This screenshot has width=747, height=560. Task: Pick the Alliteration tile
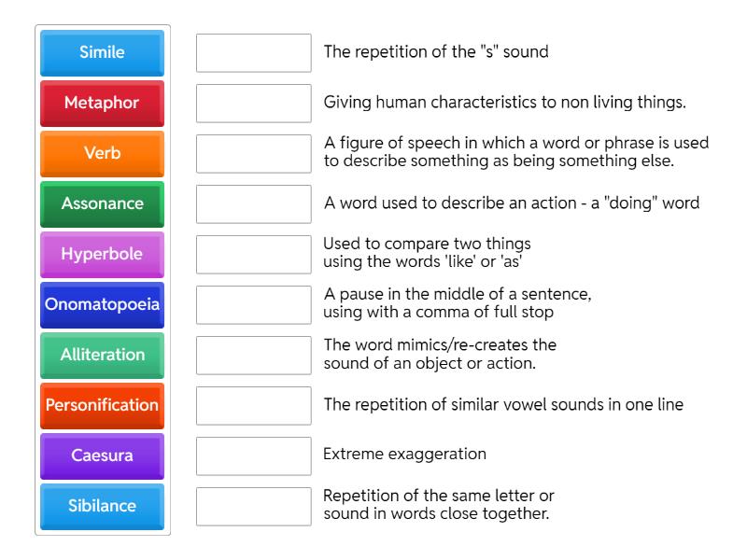(x=103, y=355)
